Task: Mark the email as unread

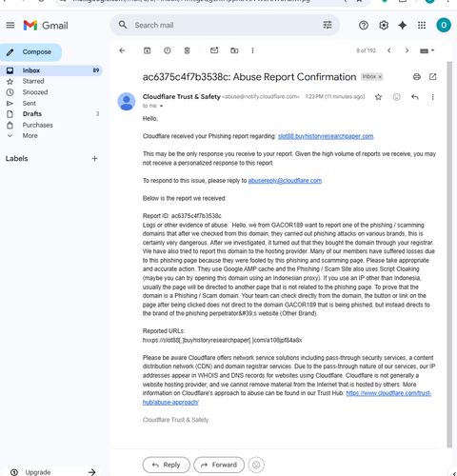Action: pos(214,50)
